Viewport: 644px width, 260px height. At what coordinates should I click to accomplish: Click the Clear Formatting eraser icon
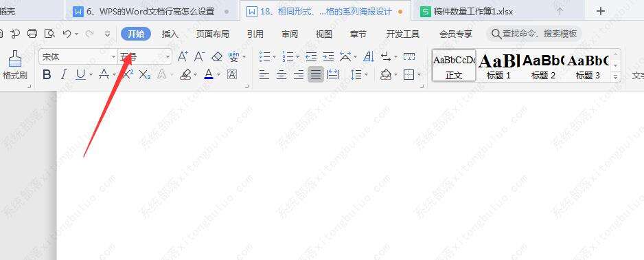216,57
